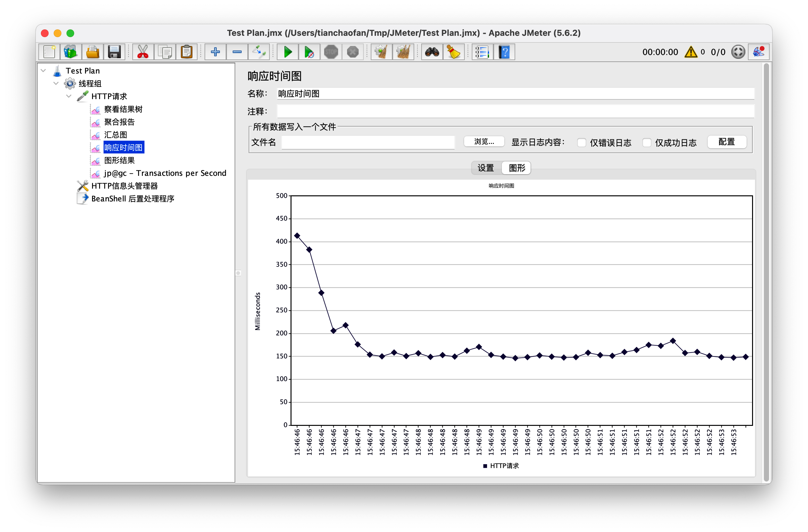Click the Open file folder icon
808x532 pixels.
coord(92,52)
